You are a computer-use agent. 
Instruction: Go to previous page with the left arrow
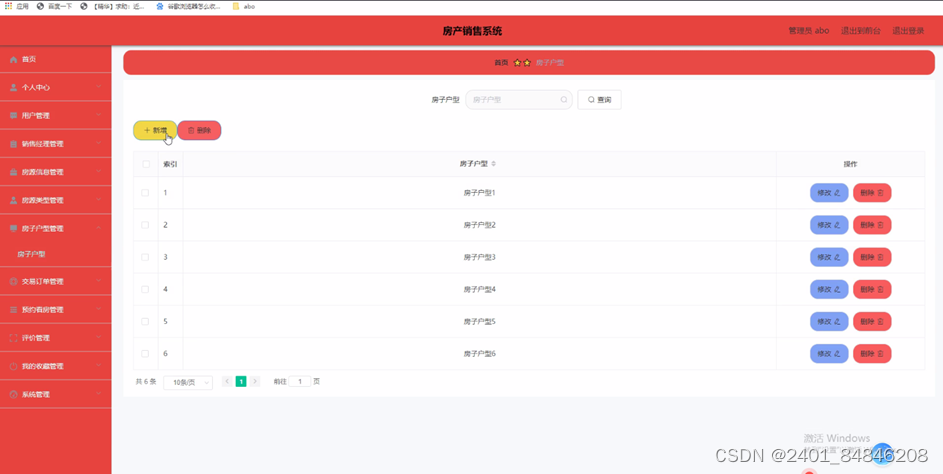[227, 381]
